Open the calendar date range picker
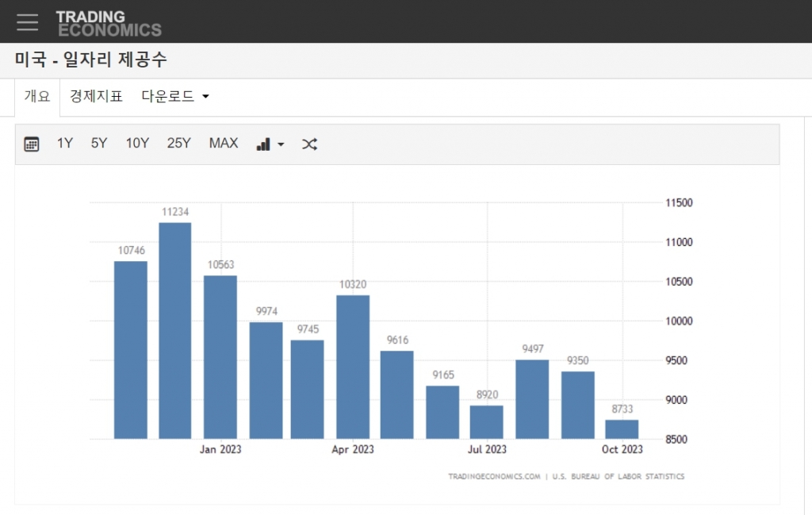The height and width of the screenshot is (515, 812). (x=32, y=144)
